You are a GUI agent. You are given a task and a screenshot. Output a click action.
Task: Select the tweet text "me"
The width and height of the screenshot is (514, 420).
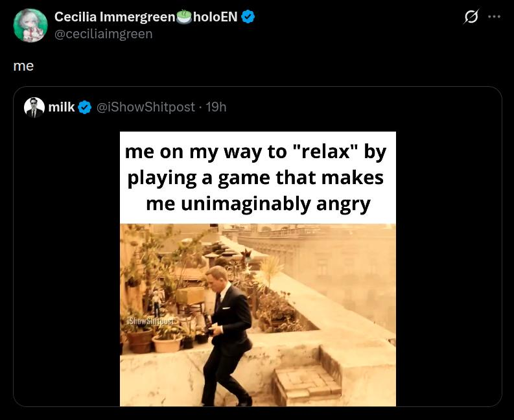pos(23,66)
